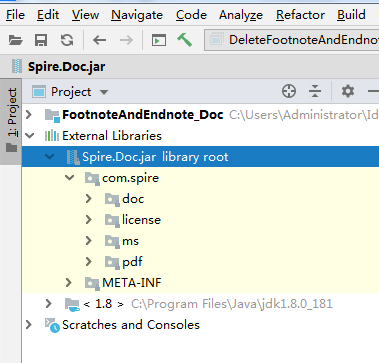Viewport: 379px width, 363px height.
Task: Open the Navigate menu
Action: [x=137, y=15]
